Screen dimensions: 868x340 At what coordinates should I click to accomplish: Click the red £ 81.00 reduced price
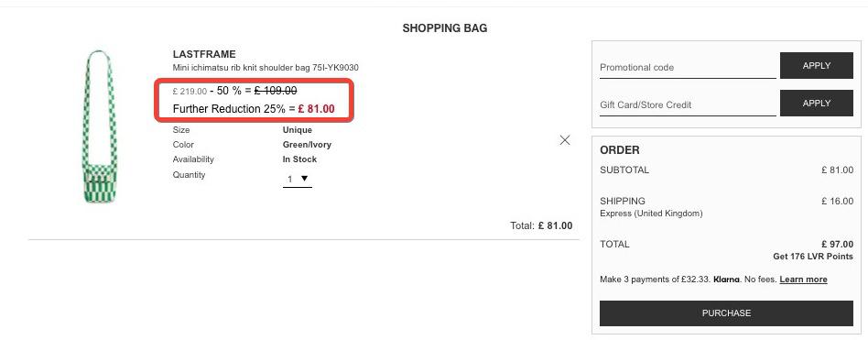click(316, 109)
